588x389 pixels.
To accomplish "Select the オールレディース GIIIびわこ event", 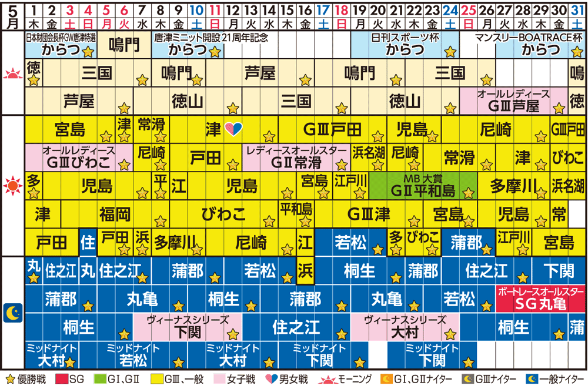I will tap(79, 157).
